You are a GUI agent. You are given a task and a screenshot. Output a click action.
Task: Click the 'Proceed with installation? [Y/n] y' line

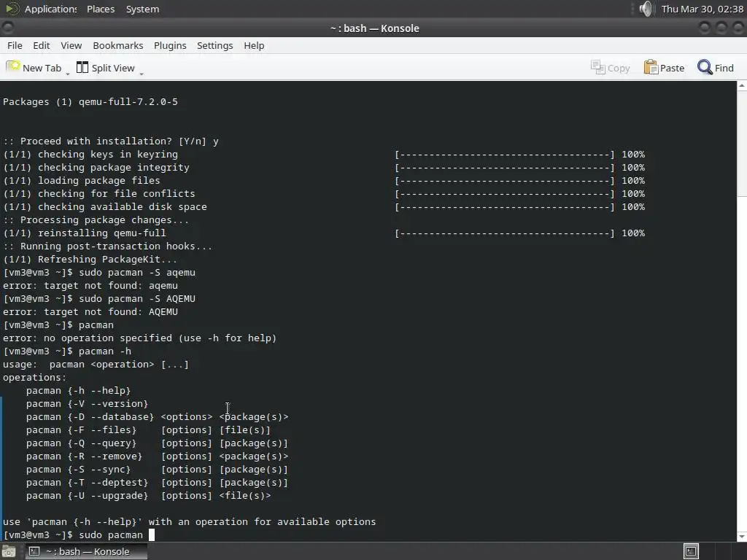pyautogui.click(x=111, y=141)
